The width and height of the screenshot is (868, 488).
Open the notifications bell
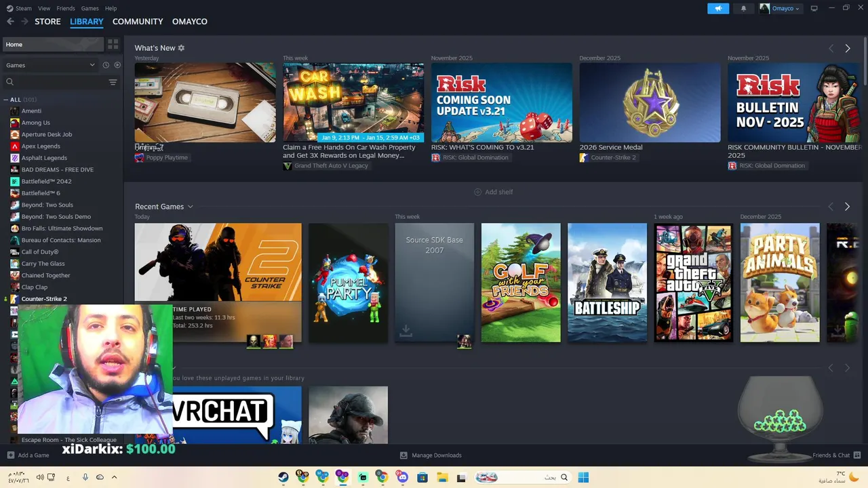point(744,8)
